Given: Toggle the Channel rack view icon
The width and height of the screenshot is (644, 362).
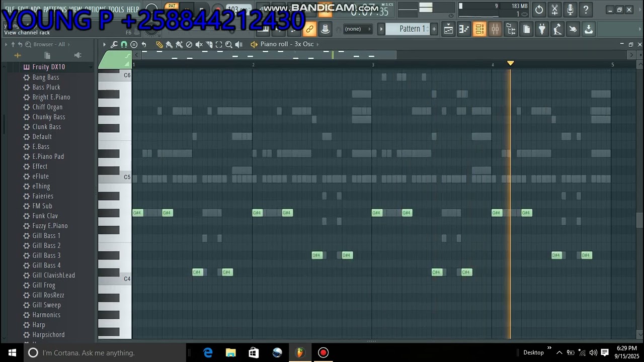Looking at the screenshot, I should click(479, 29).
